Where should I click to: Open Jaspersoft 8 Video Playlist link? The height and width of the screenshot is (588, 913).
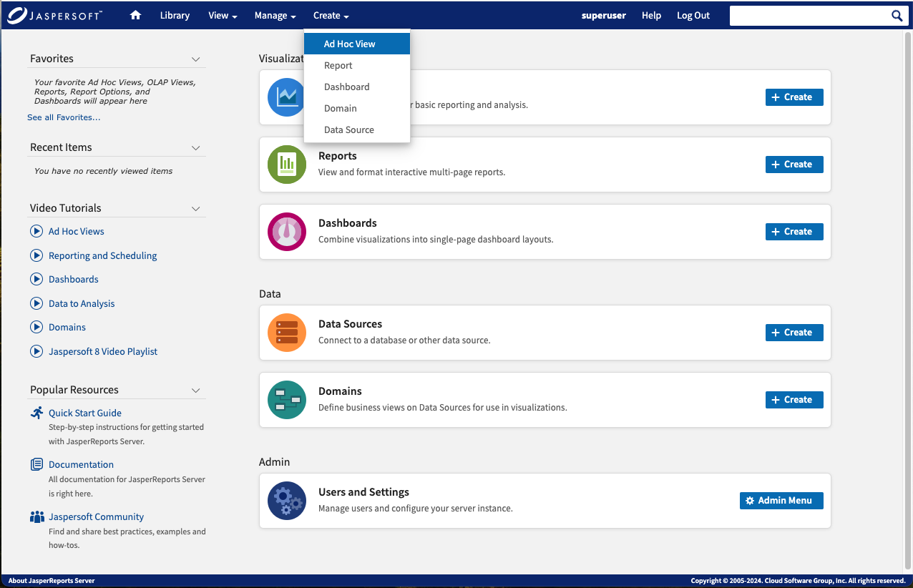[x=103, y=351]
